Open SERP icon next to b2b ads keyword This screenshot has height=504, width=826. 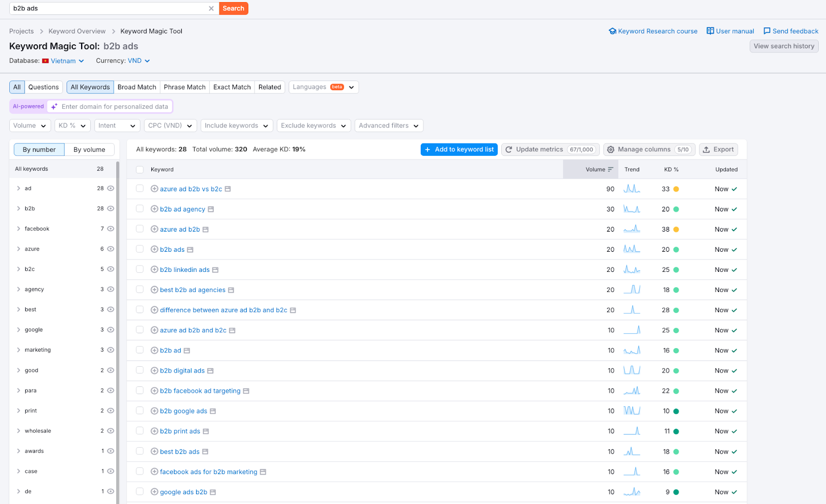190,250
